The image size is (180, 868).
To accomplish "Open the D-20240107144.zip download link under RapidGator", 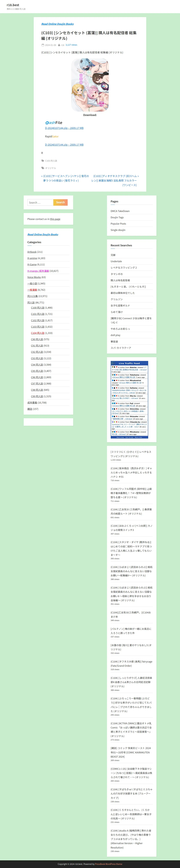I will (64, 145).
